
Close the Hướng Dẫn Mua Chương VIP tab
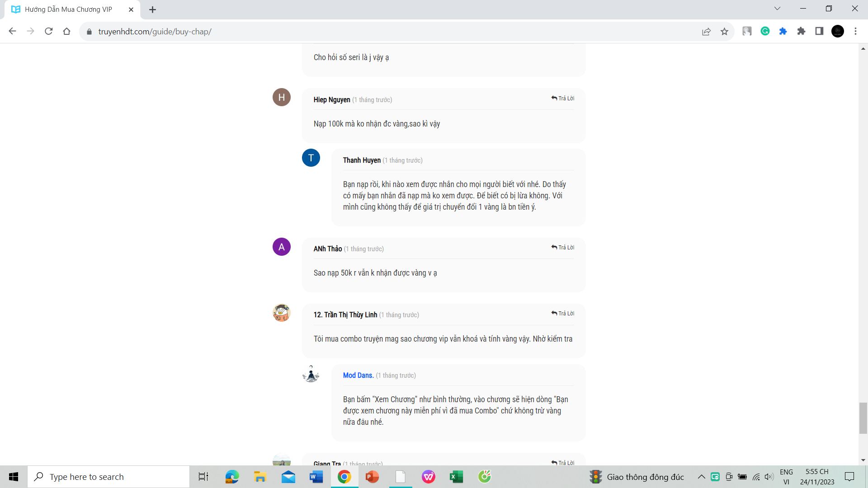131,9
